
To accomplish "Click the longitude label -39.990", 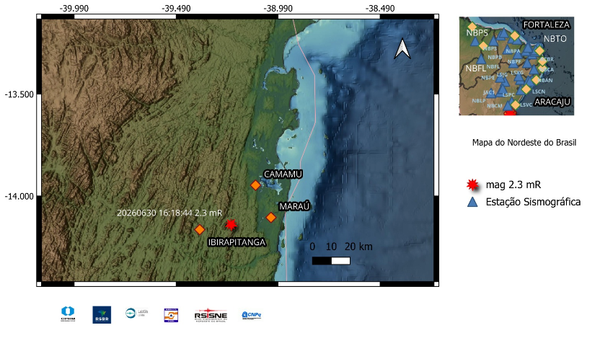I will click(x=74, y=8).
